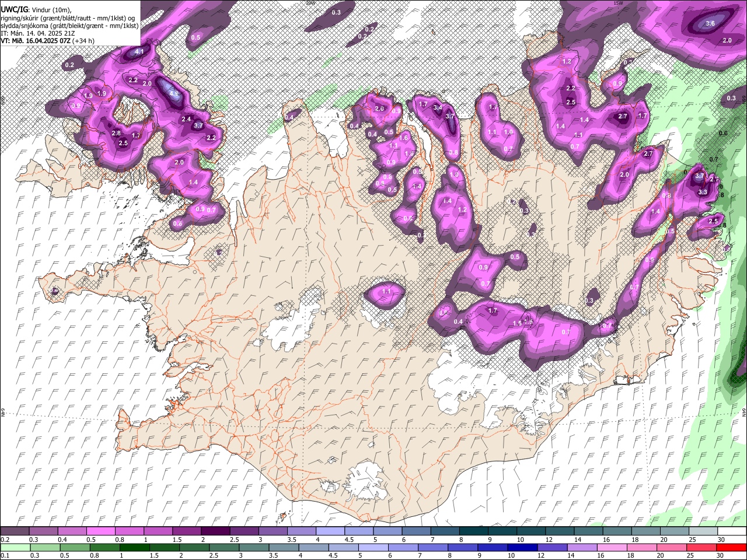Click the 'rigning/skúrir' legend description line
Image resolution: width=747 pixels, height=560 pixels.
68,18
